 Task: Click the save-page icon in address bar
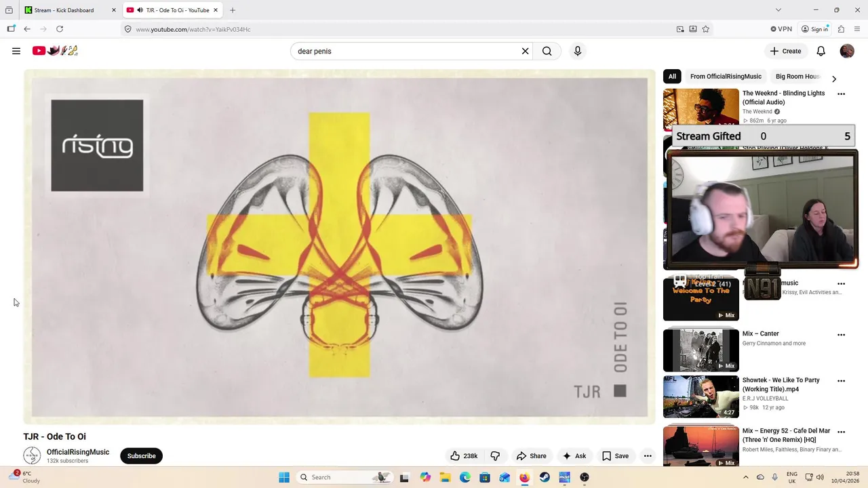click(x=693, y=29)
